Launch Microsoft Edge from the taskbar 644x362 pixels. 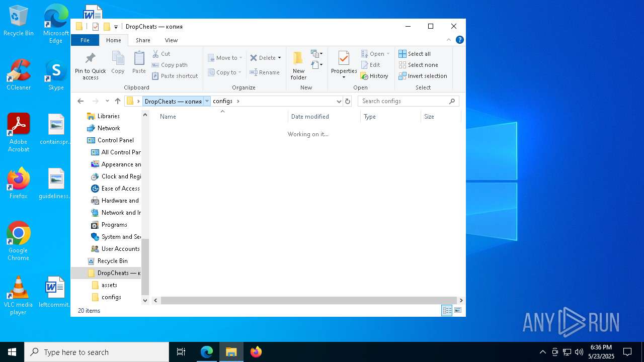coord(207,352)
